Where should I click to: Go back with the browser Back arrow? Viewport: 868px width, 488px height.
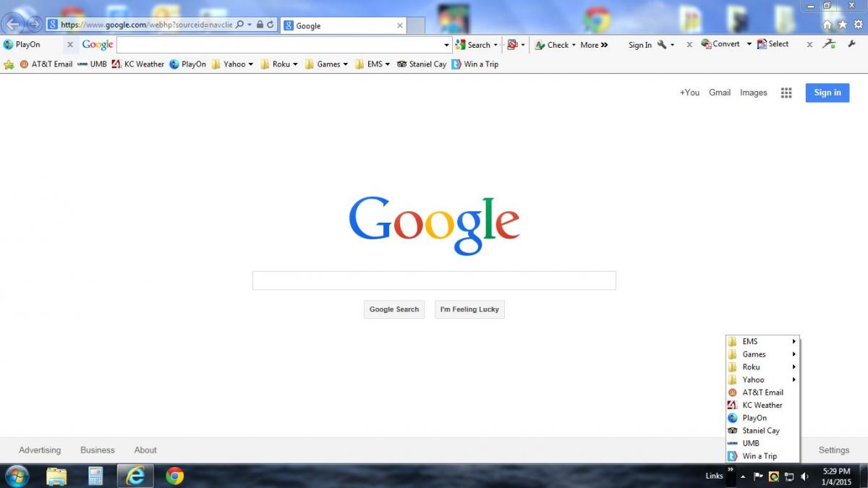click(x=13, y=25)
